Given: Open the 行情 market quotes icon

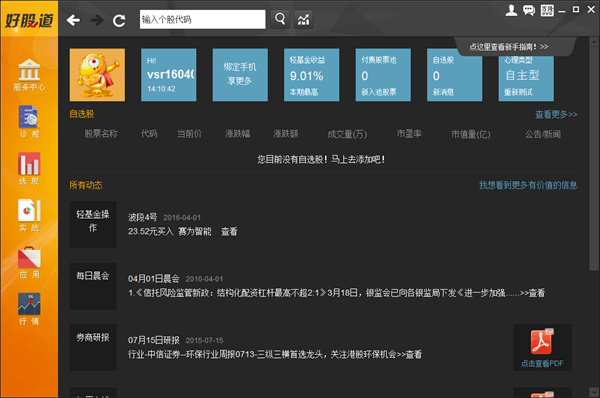Looking at the screenshot, I should (x=29, y=309).
